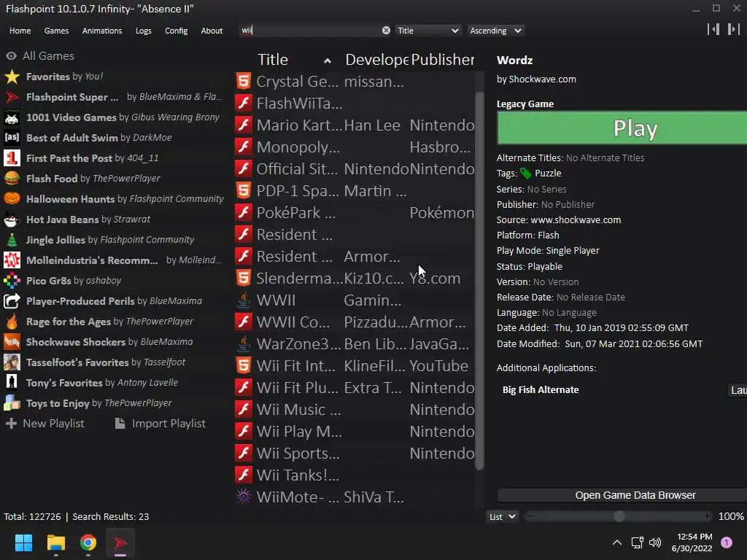Create a New Playlist
Viewport: 747px width, 560px height.
(x=44, y=424)
